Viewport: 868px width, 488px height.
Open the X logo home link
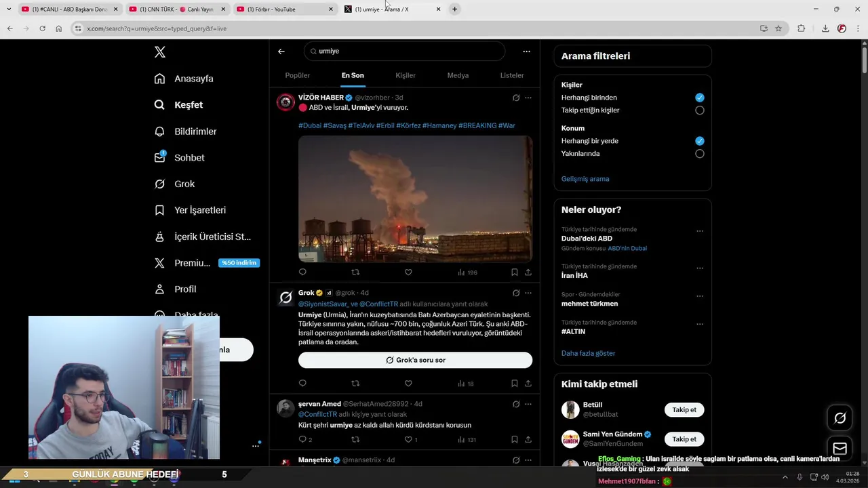[x=160, y=52]
